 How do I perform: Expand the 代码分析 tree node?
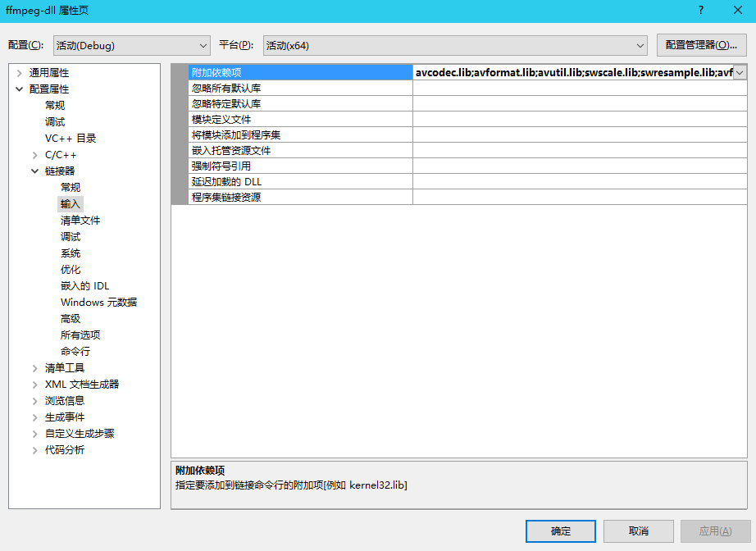coord(34,450)
